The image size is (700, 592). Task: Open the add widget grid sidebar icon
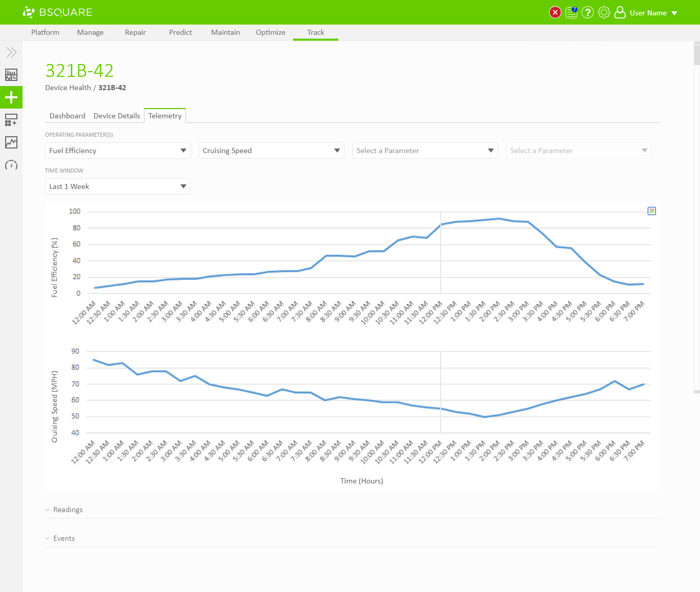click(x=11, y=120)
